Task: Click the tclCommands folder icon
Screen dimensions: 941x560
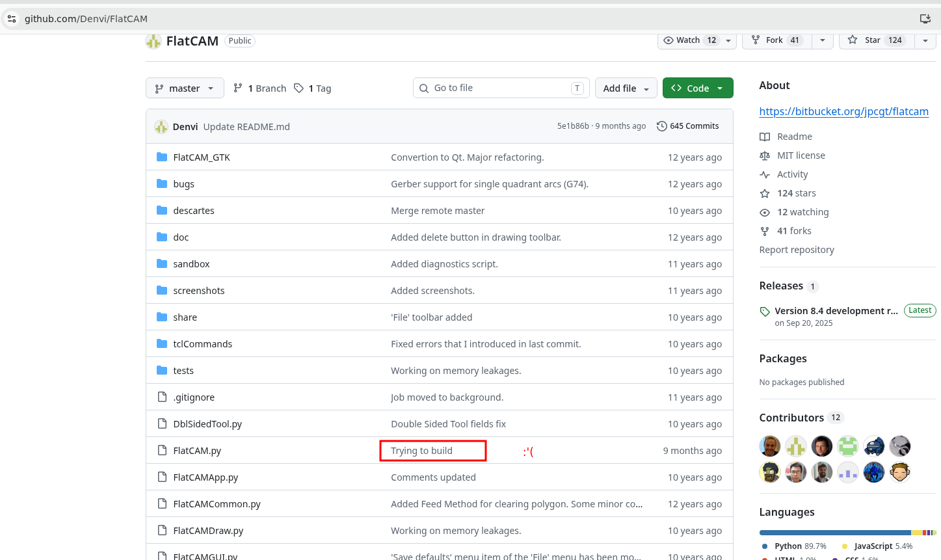Action: (x=162, y=343)
